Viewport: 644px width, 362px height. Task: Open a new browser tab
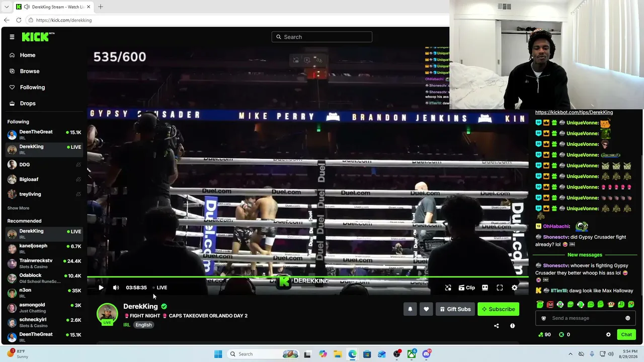point(101,7)
